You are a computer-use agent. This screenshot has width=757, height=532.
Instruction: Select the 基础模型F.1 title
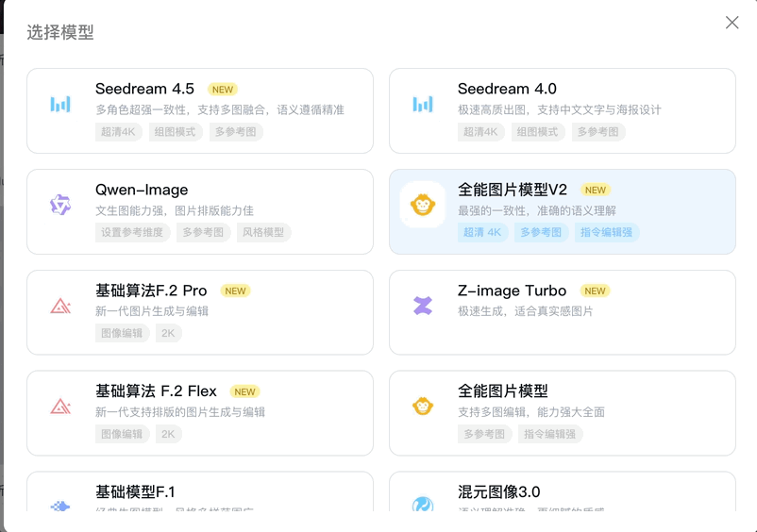[135, 491]
